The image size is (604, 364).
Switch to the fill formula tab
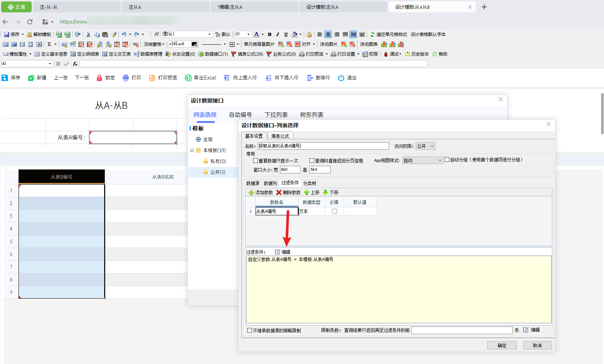pos(280,136)
